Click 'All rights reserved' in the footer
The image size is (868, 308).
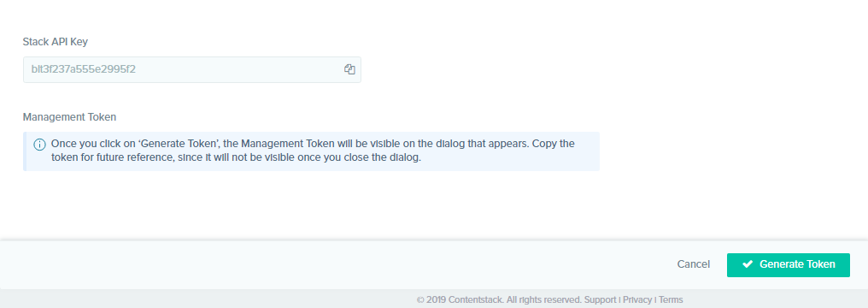click(544, 299)
